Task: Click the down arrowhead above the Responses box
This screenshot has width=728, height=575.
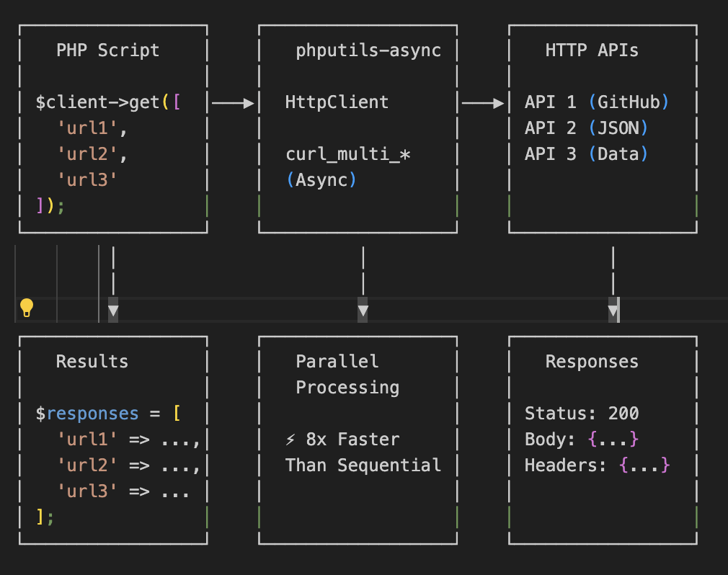Action: point(613,311)
